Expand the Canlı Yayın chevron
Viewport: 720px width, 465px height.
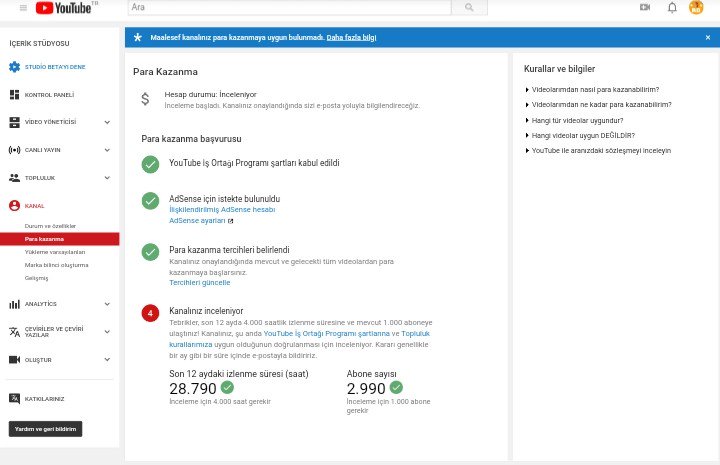[x=107, y=150]
